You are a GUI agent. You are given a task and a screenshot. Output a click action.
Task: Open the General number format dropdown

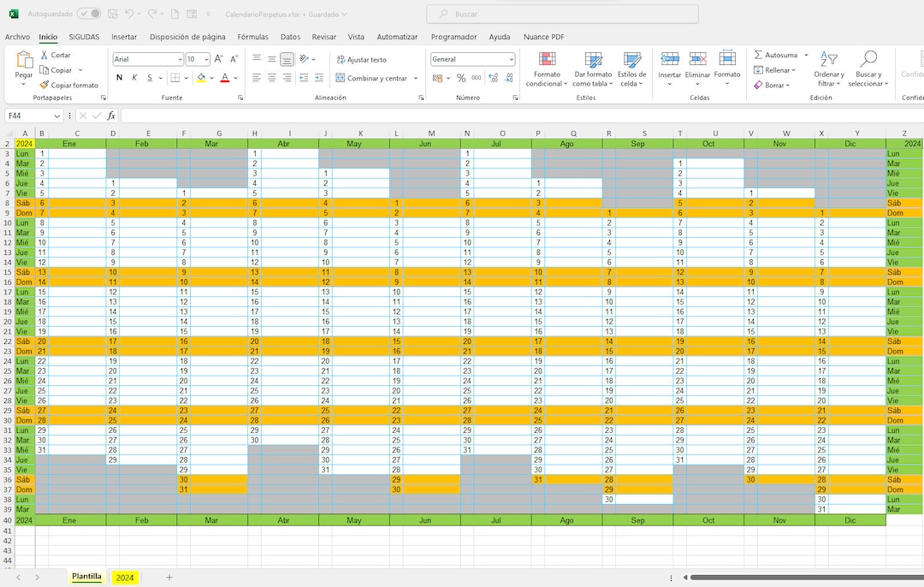(511, 59)
